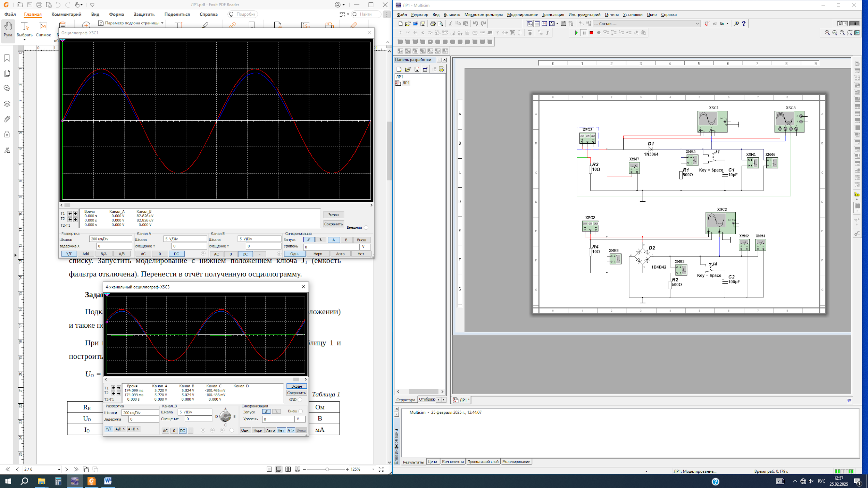Switch to the Компоненты tab in Multisim info block
868x488 pixels.
pos(453,462)
